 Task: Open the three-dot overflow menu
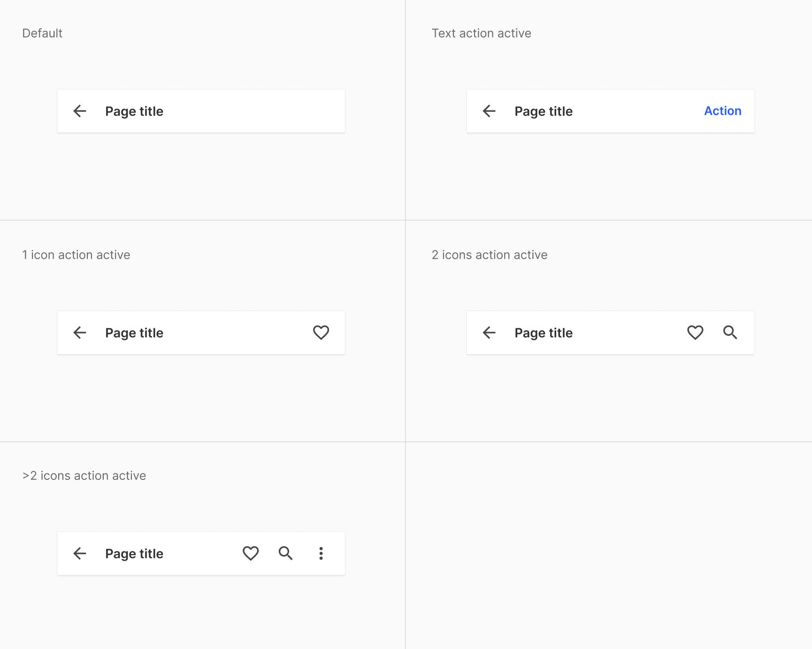(321, 553)
